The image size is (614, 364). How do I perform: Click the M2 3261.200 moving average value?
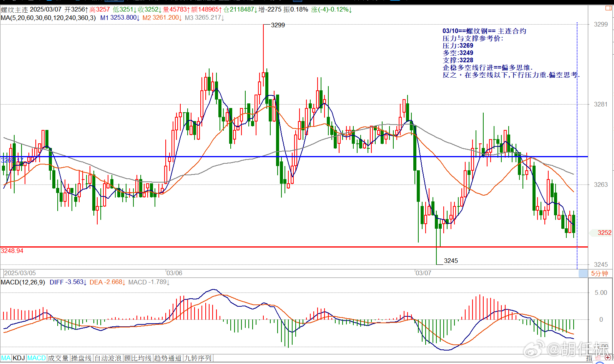162,18
